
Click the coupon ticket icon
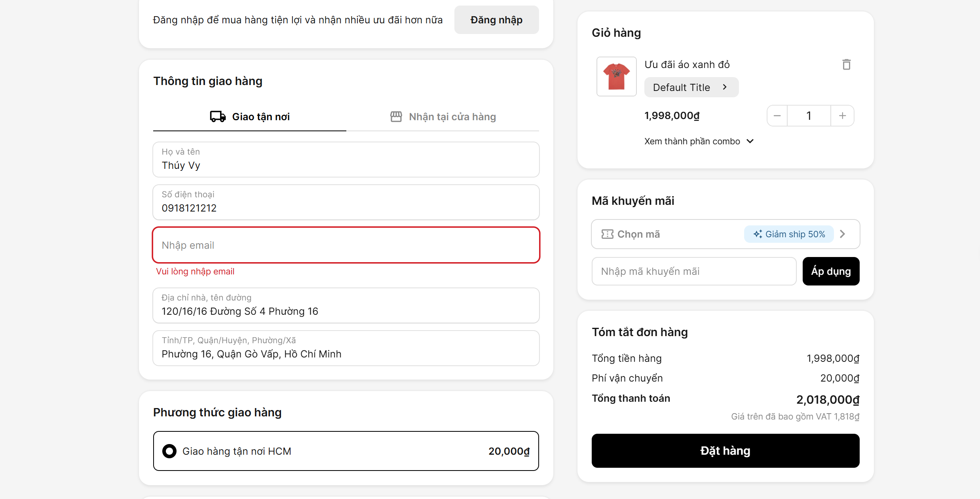(x=607, y=234)
